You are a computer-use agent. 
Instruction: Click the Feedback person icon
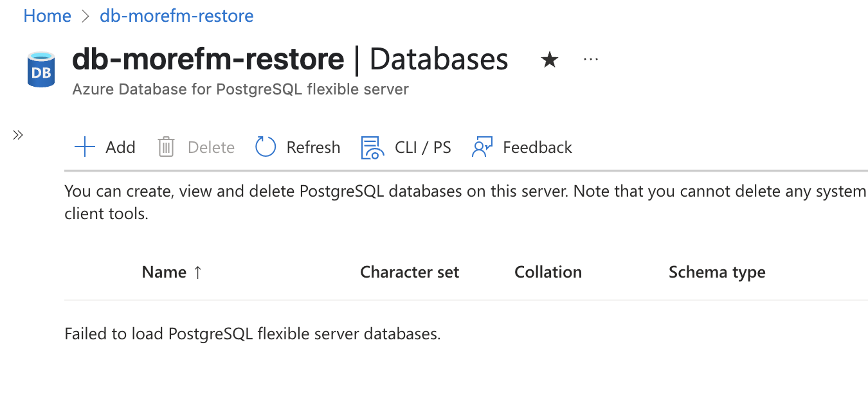[x=482, y=147]
